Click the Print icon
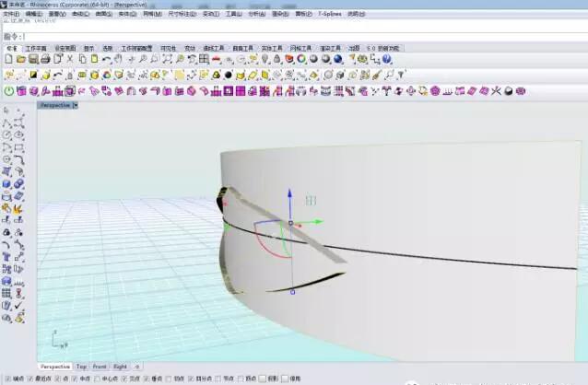 pyautogui.click(x=45, y=59)
